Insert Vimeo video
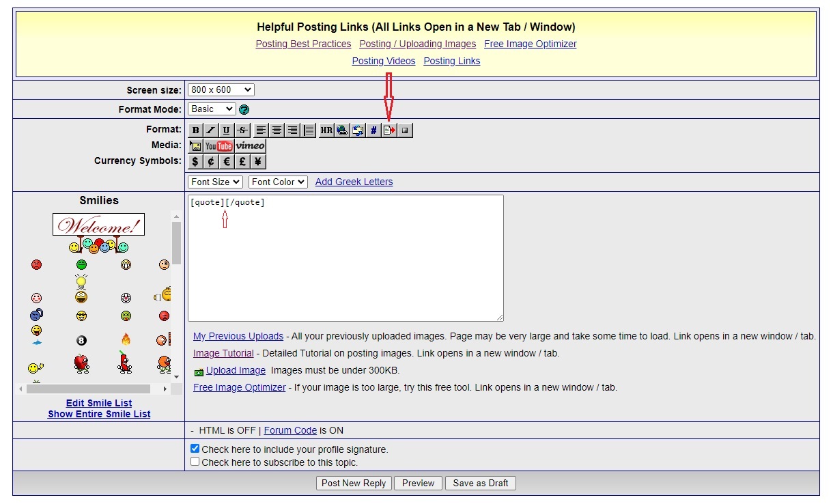The width and height of the screenshot is (833, 504). click(251, 145)
